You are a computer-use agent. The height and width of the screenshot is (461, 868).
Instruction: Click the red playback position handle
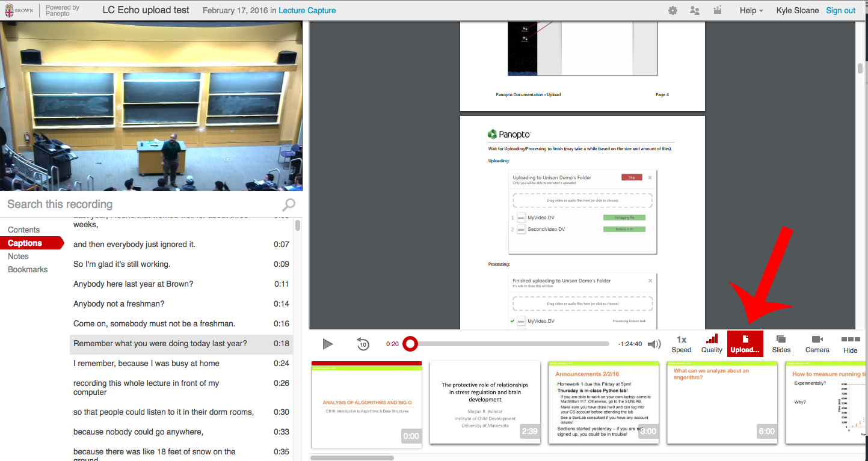coord(410,344)
